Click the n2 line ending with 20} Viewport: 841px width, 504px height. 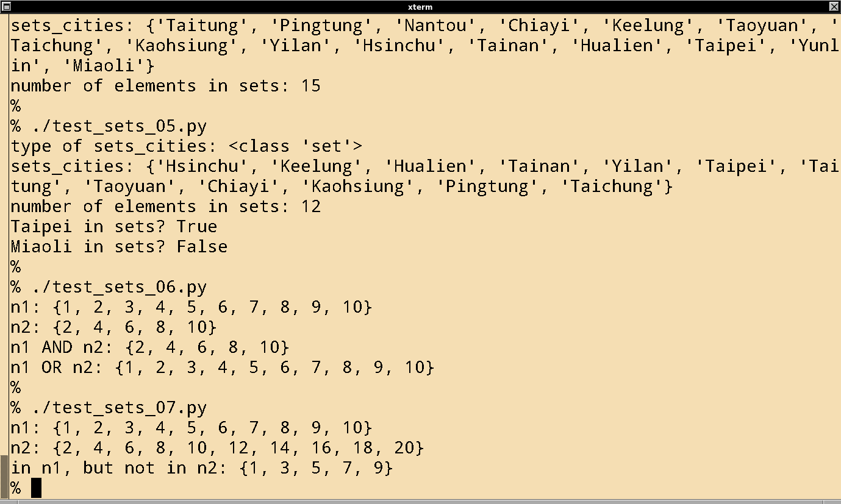click(x=217, y=448)
